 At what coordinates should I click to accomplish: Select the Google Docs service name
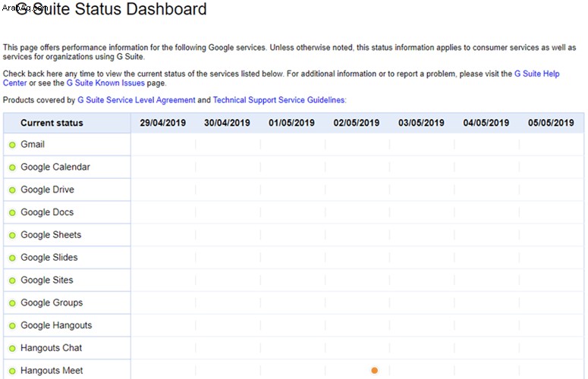pyautogui.click(x=47, y=212)
